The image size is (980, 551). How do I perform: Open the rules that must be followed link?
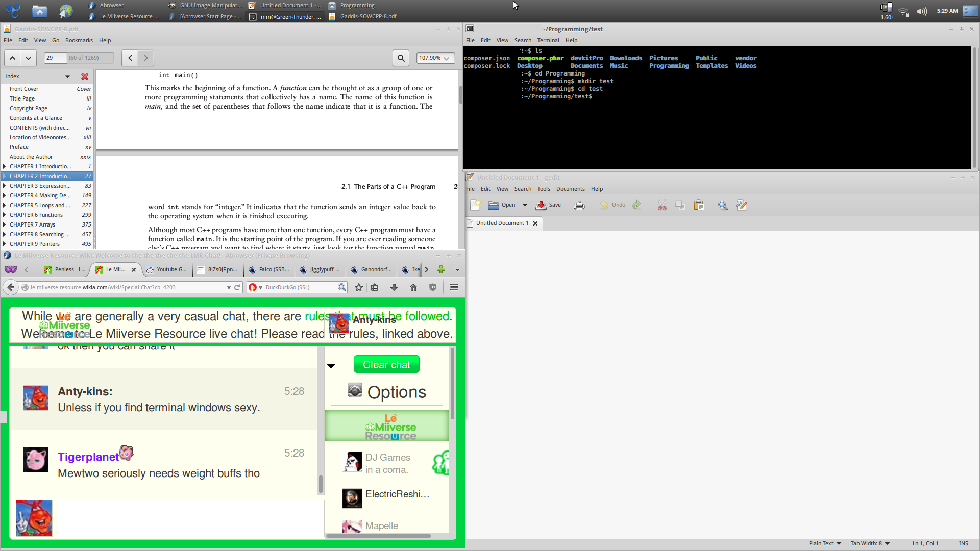coord(377,316)
